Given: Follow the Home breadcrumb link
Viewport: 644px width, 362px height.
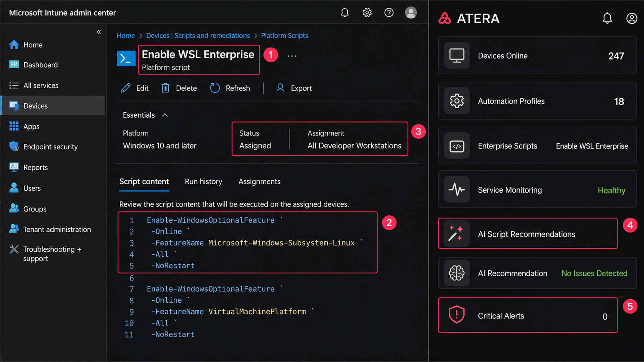Looking at the screenshot, I should point(125,36).
